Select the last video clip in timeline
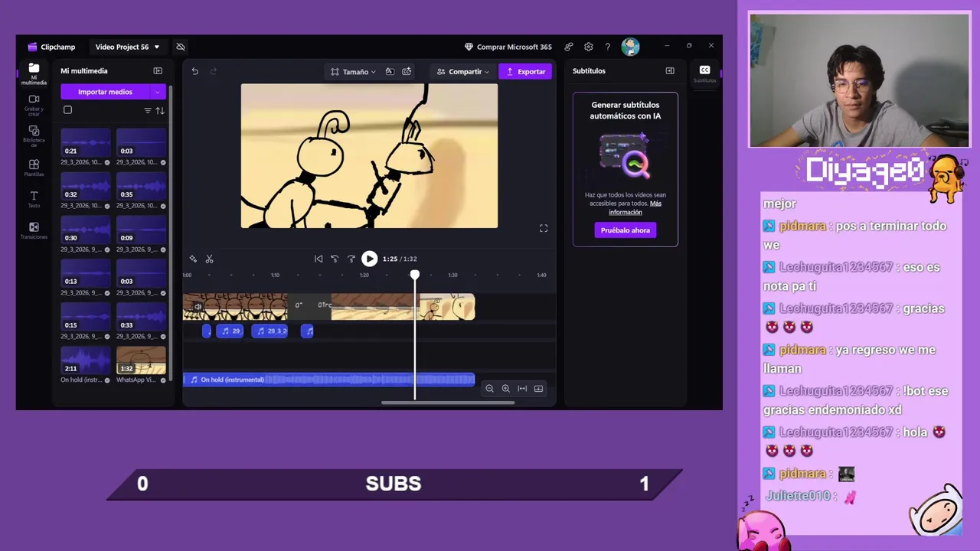This screenshot has width=980, height=551. [x=446, y=307]
